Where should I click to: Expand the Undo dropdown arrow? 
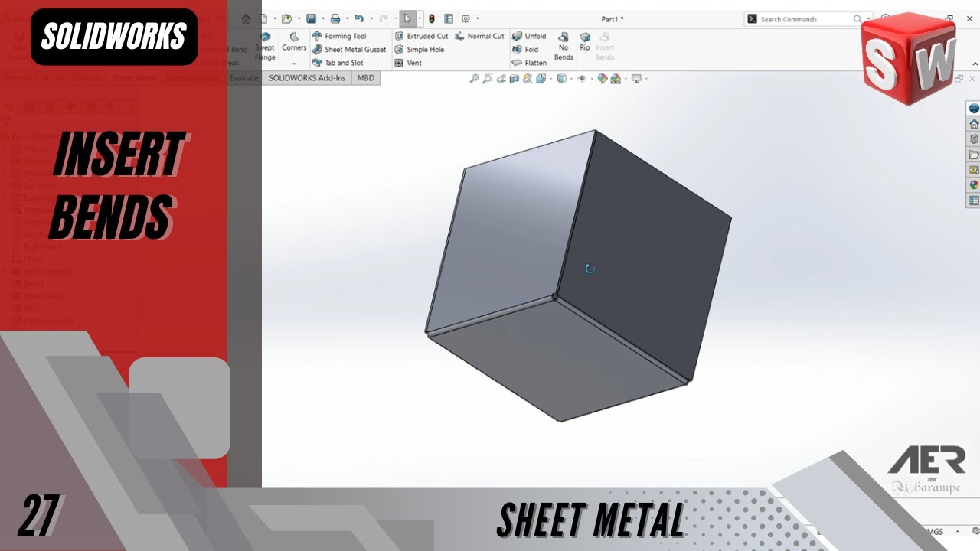click(x=371, y=18)
